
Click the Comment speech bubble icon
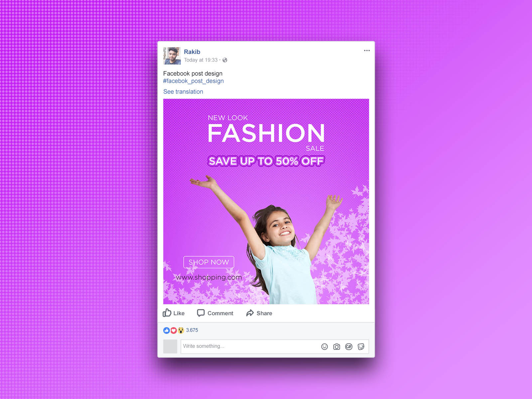click(x=201, y=313)
